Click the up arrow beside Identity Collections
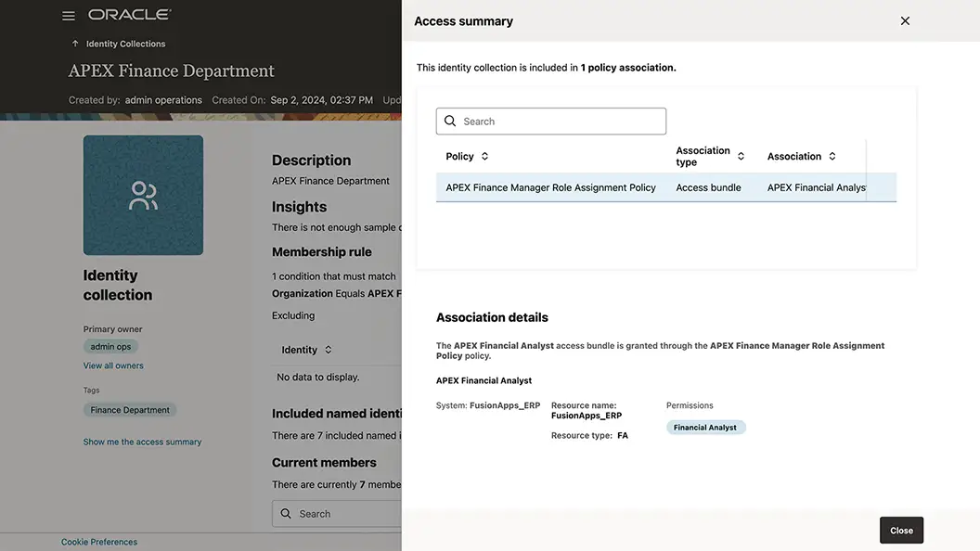The image size is (980, 551). (x=75, y=44)
